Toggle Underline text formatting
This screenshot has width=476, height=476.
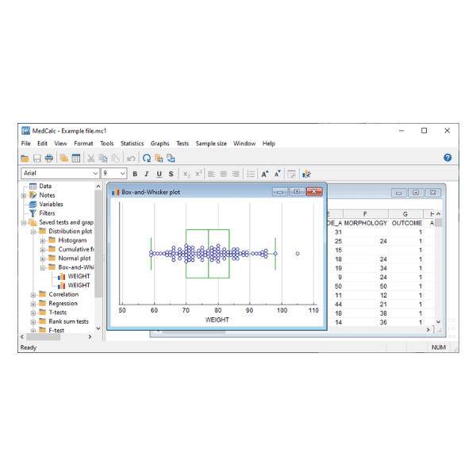[x=159, y=174]
